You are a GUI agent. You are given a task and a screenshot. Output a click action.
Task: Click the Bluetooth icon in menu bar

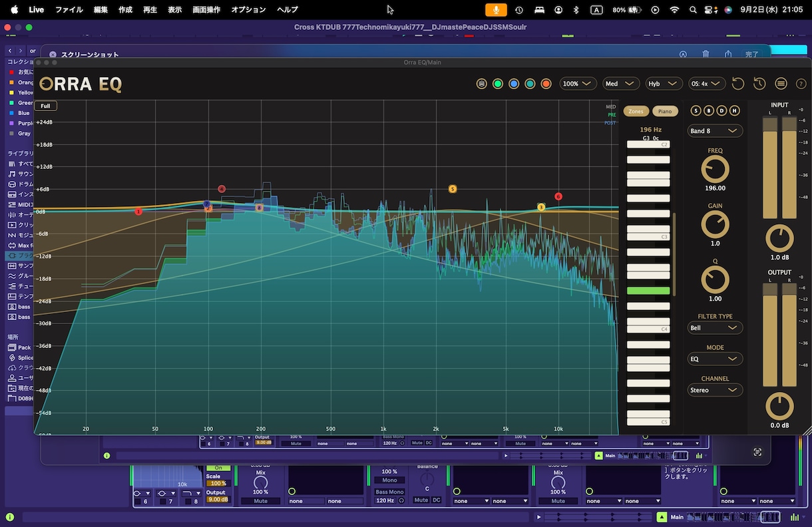pyautogui.click(x=576, y=10)
